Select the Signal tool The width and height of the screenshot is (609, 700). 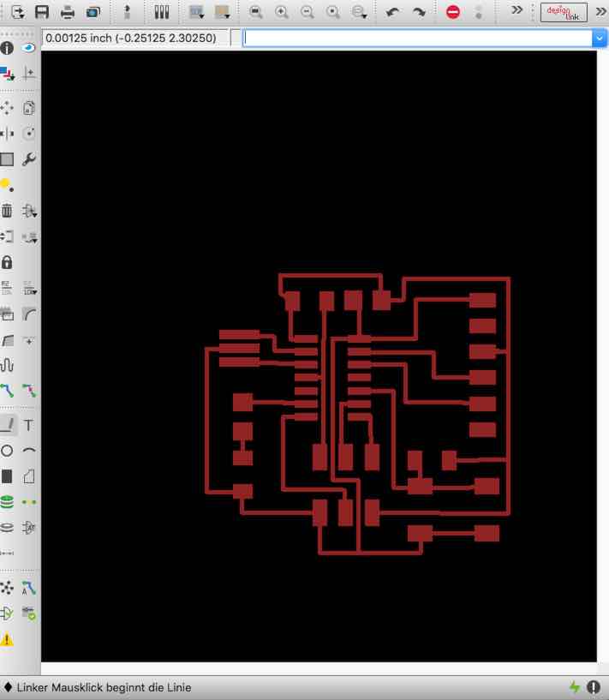click(x=29, y=502)
